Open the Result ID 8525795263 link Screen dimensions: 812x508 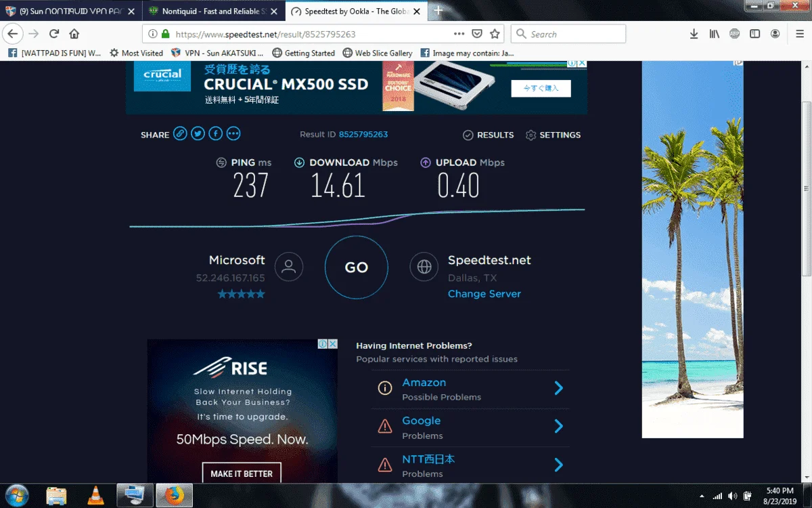click(363, 134)
